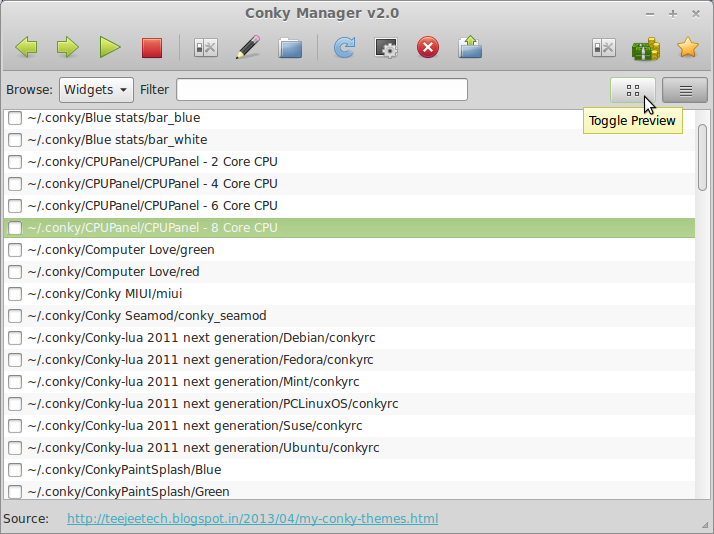Open application settings icon at toolbar right
Viewport: 714px width, 534px height.
click(x=604, y=47)
